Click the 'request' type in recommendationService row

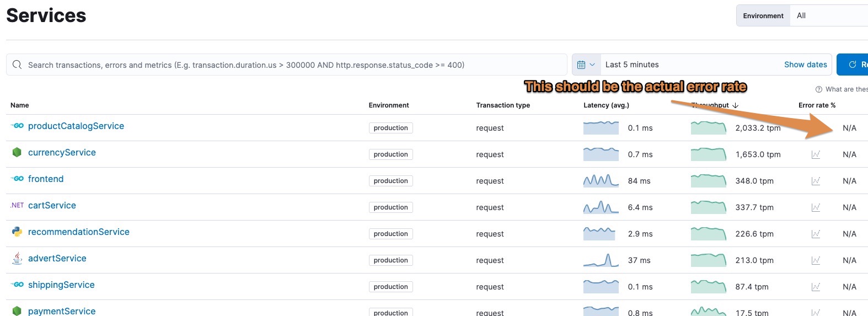click(x=490, y=234)
